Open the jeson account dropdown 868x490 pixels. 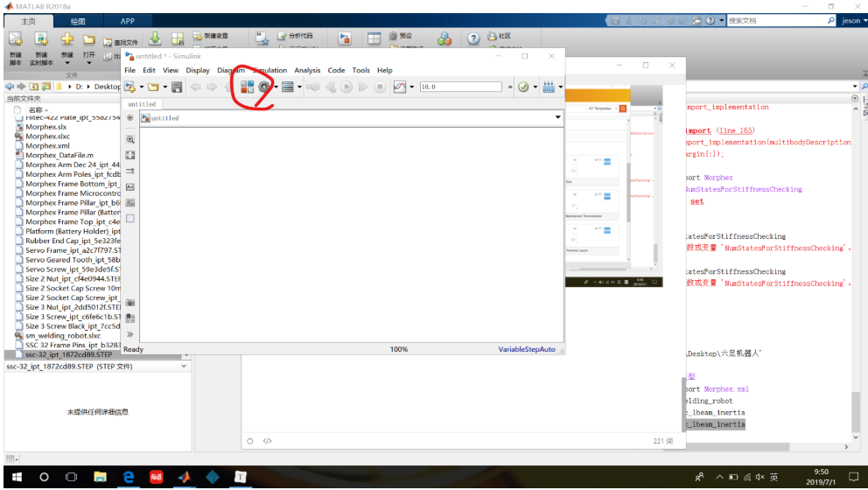tap(855, 20)
